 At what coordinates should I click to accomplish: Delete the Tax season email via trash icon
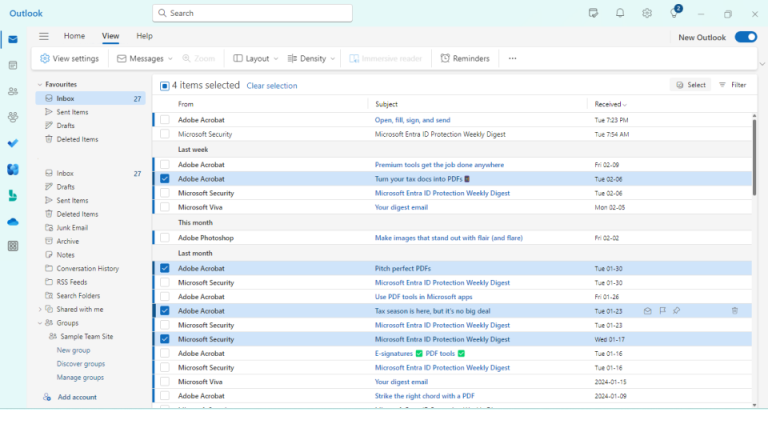[x=735, y=311]
